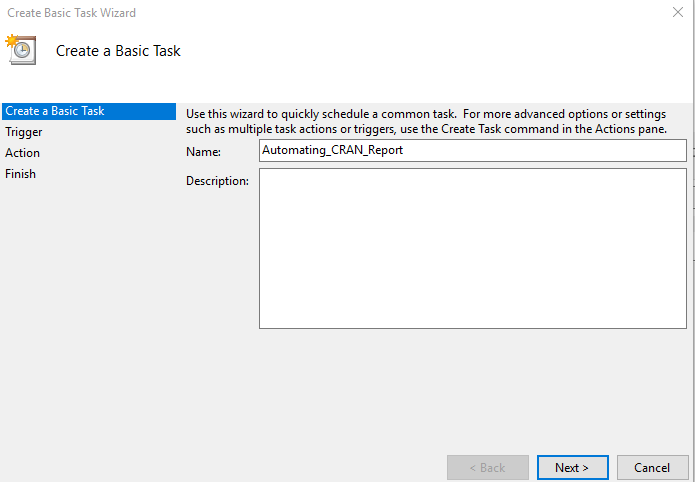This screenshot has width=695, height=482.
Task: Click the greyed-out Back button
Action: point(488,467)
